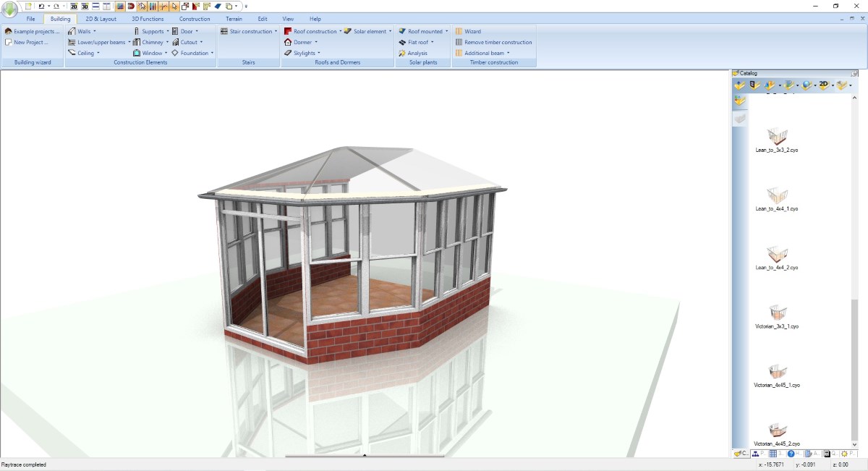Click the Solar element tool
The image size is (868, 471).
pyautogui.click(x=367, y=31)
